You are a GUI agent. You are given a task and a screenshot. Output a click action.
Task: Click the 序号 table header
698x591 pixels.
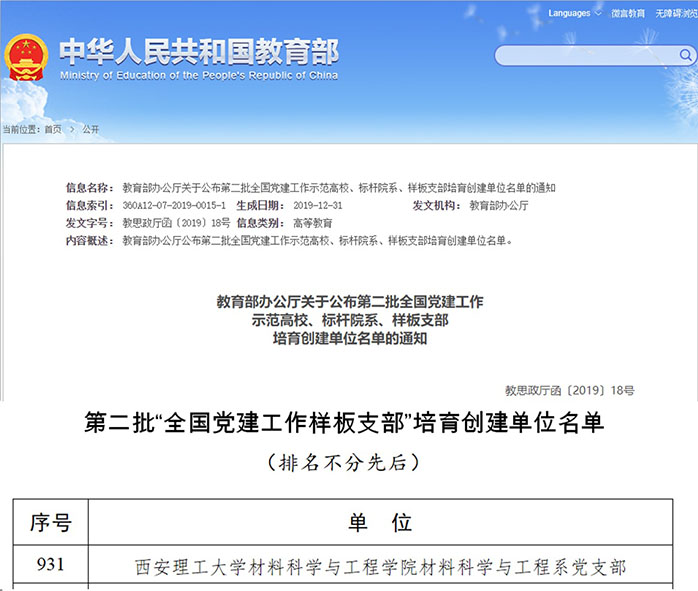(x=51, y=522)
